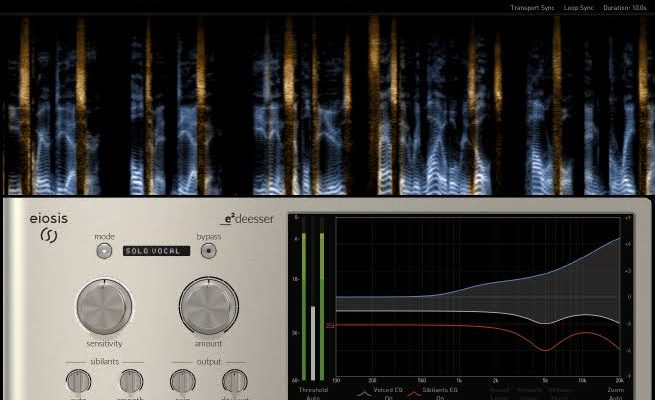
Task: Click the large amount knob
Action: coord(208,305)
